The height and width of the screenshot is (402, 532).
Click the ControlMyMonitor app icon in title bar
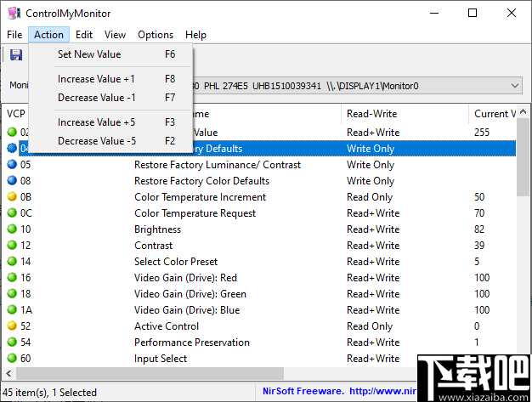tap(14, 14)
